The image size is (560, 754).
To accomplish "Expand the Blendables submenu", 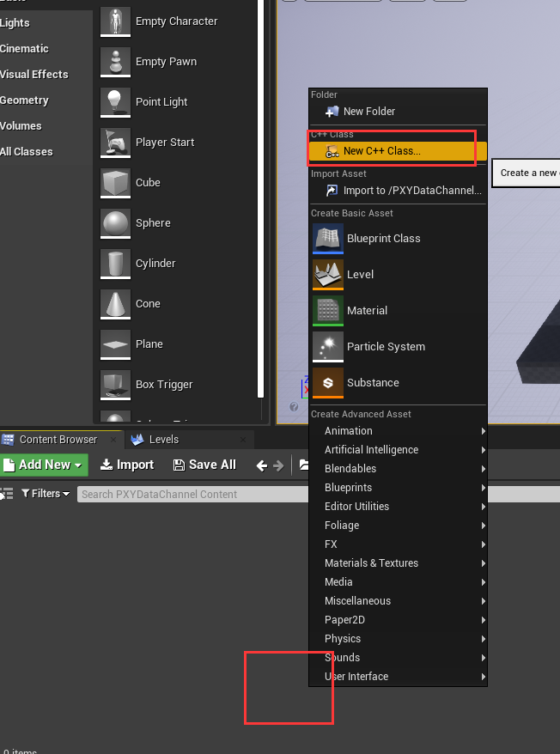I will [x=398, y=469].
